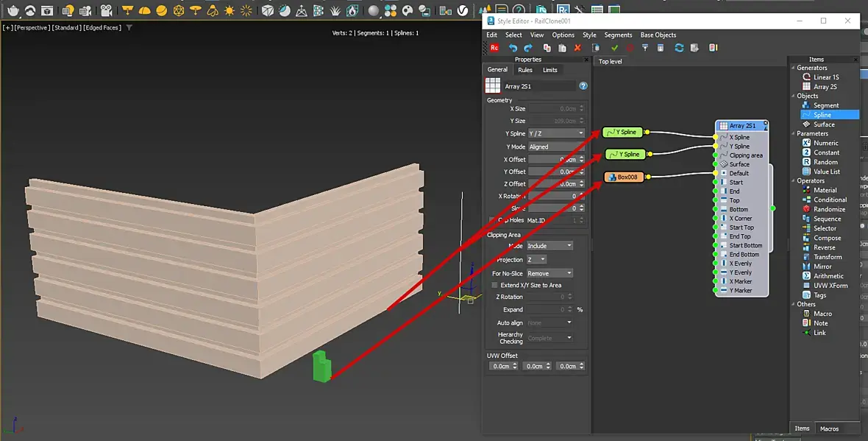Screen dimensions: 868x441
Task: Click the upper Y Spline node
Action: tap(623, 132)
